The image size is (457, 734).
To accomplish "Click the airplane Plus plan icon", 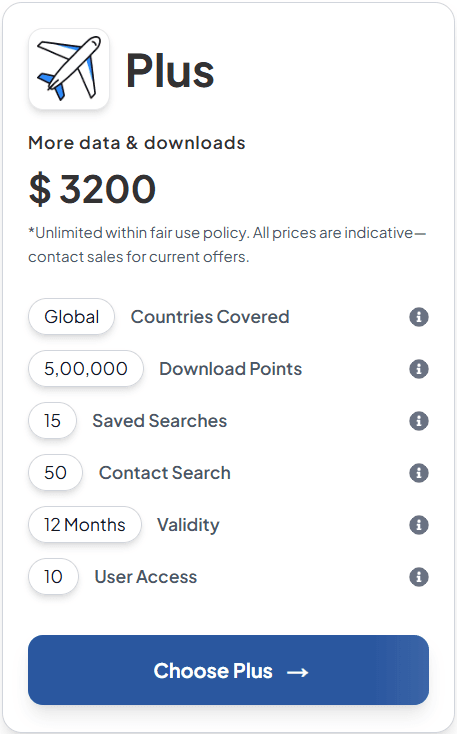I will pos(69,69).
